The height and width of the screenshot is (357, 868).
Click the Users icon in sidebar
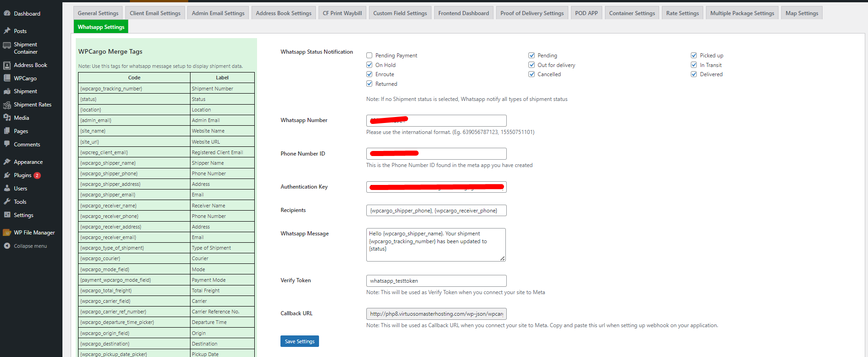click(7, 189)
